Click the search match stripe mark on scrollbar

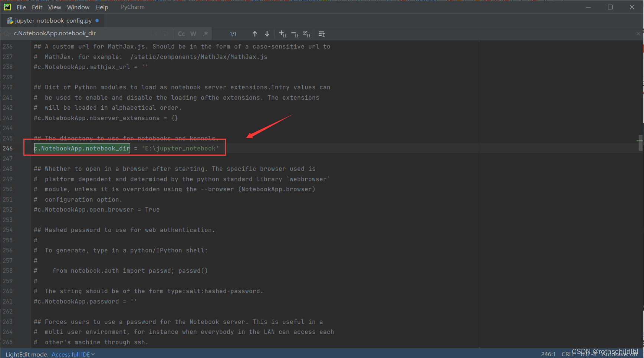point(640,141)
